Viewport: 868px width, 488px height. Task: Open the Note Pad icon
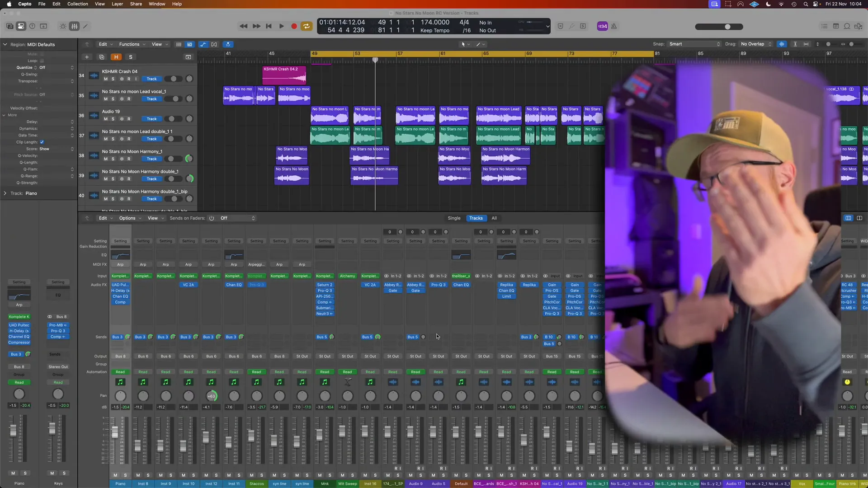click(x=835, y=26)
